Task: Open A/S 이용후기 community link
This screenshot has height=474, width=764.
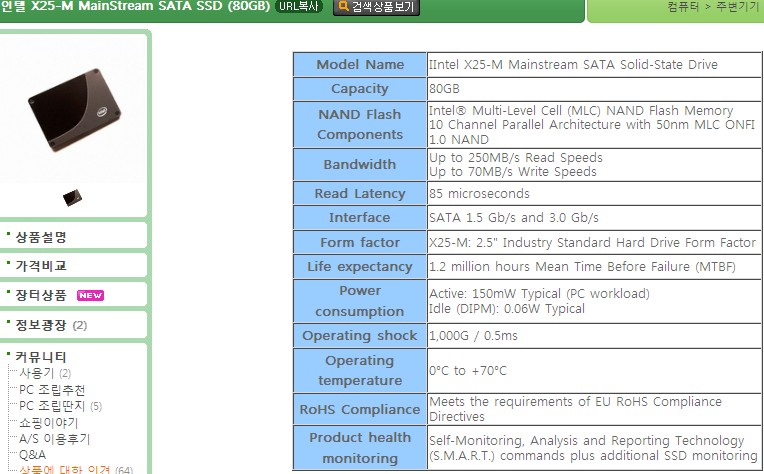Action: (55, 439)
